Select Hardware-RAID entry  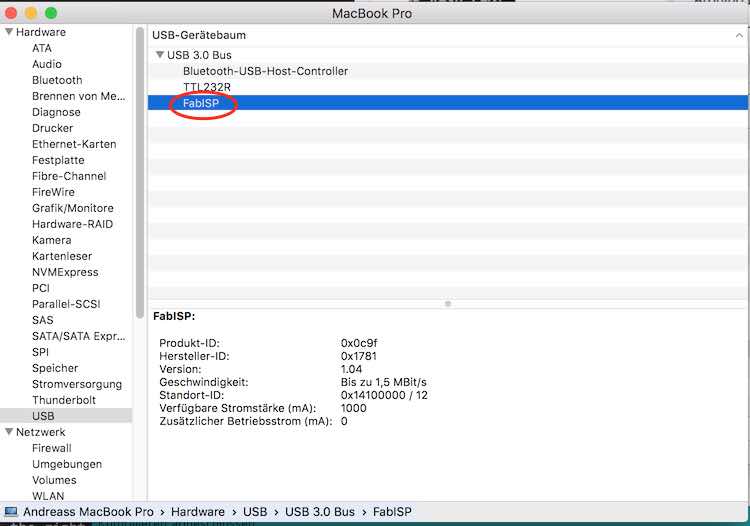pos(72,224)
